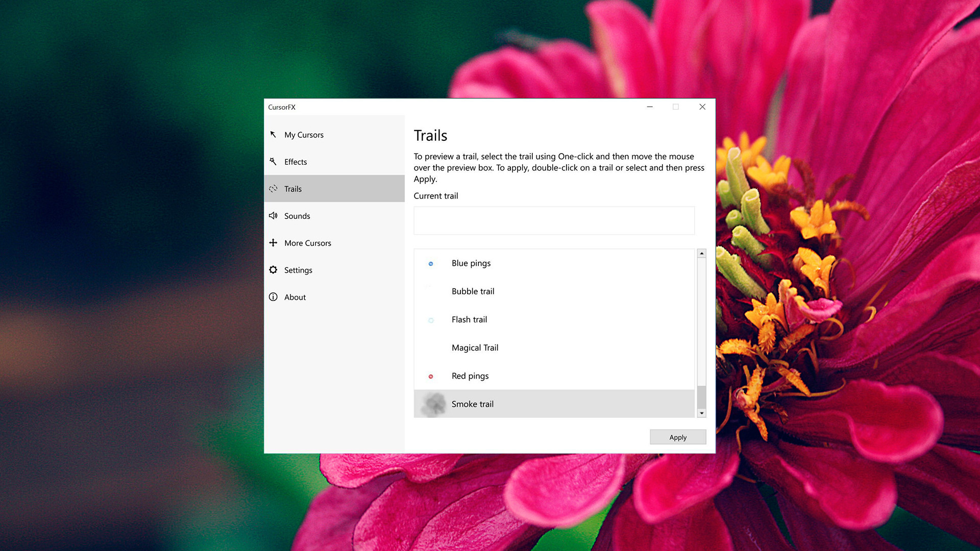The width and height of the screenshot is (980, 551).
Task: Select the Magical Trail entry
Action: [x=475, y=347]
